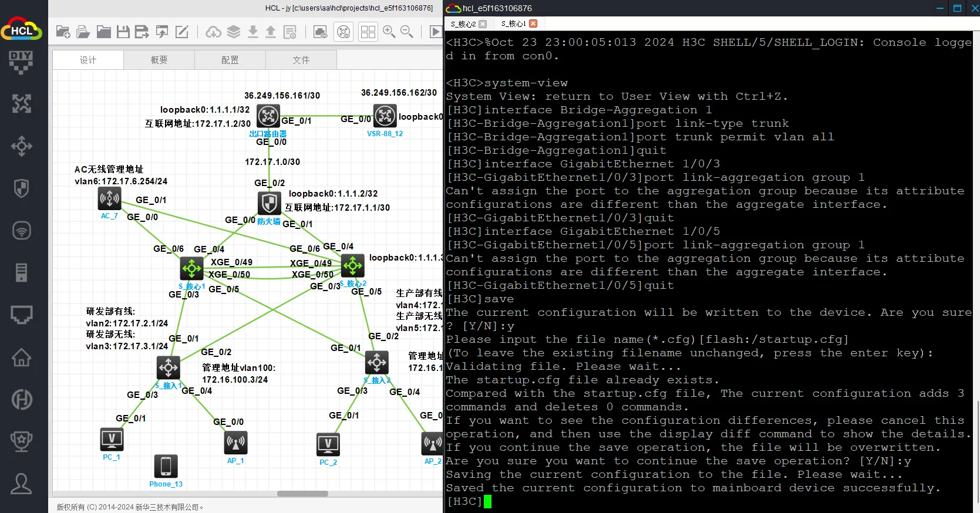
Task: Maximize the hcl_e5f163106876 terminal window
Action: [957, 8]
